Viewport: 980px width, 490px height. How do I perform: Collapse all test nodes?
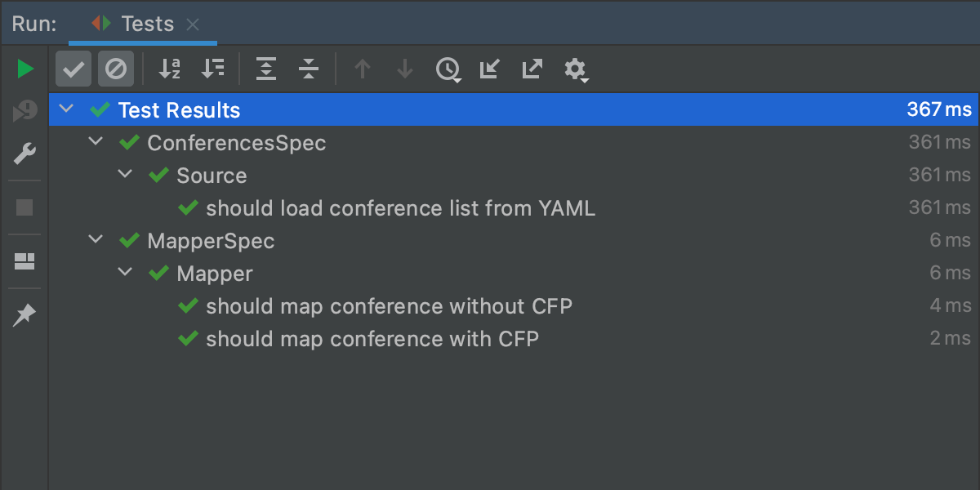coord(308,69)
